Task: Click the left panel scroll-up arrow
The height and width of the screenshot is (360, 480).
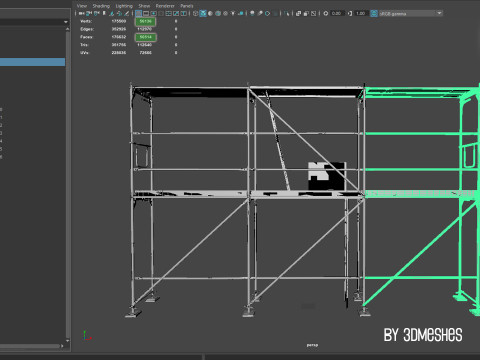Action: click(68, 29)
